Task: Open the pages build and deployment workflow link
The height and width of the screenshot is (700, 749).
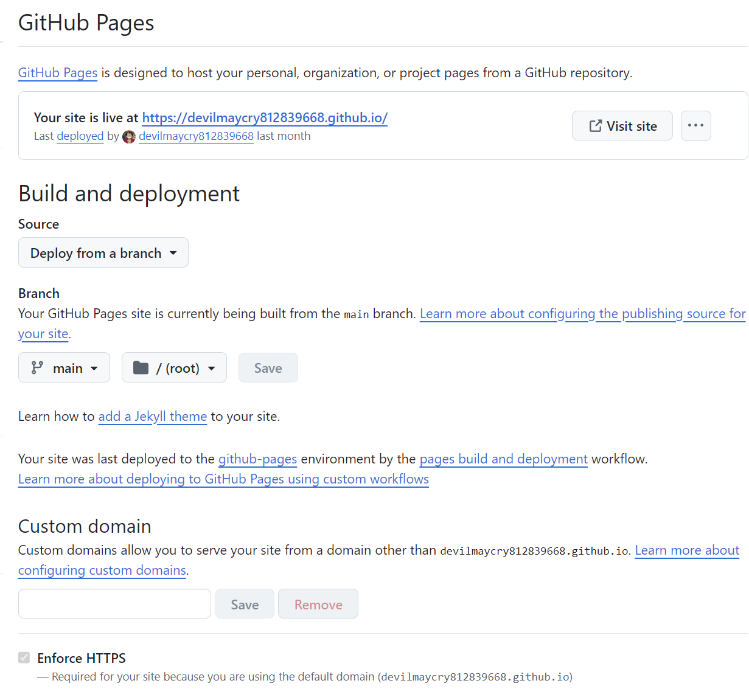Action: [503, 459]
